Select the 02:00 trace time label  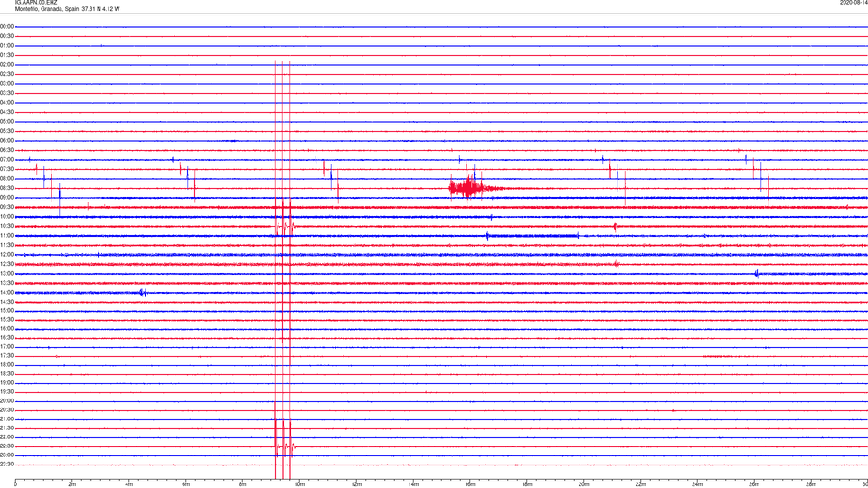pos(7,65)
